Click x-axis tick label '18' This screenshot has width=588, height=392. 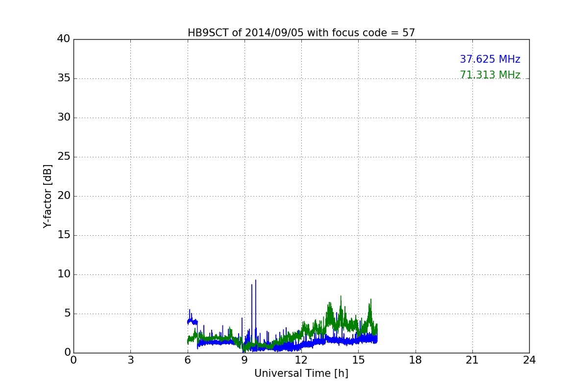coord(416,360)
